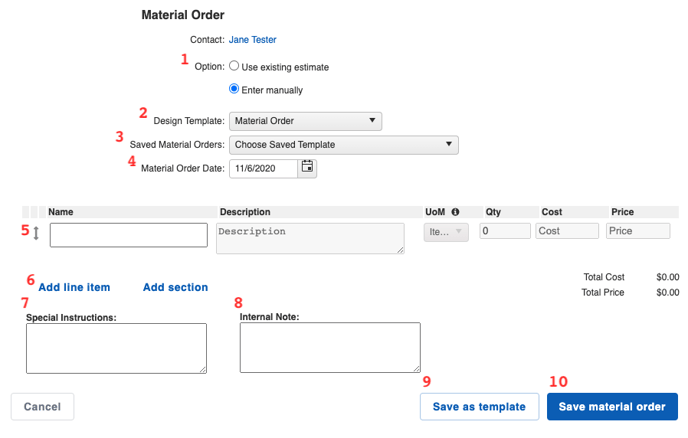The width and height of the screenshot is (688, 438).
Task: Open the calendar date picker icon
Action: 307,167
